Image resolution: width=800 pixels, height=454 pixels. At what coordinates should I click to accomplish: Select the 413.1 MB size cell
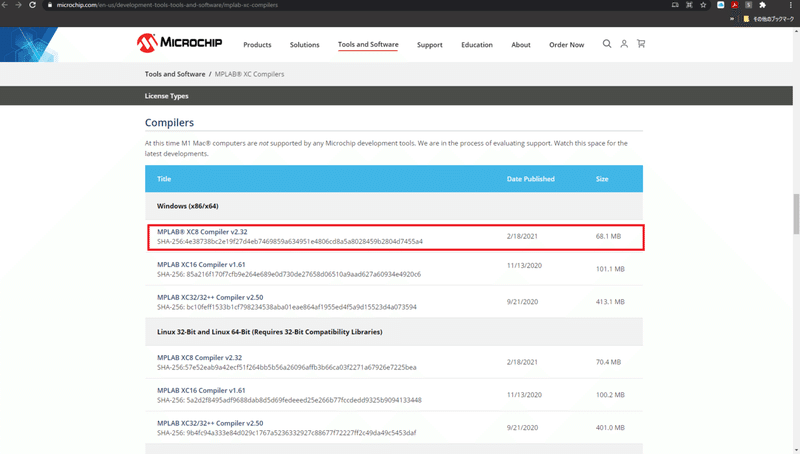[610, 302]
